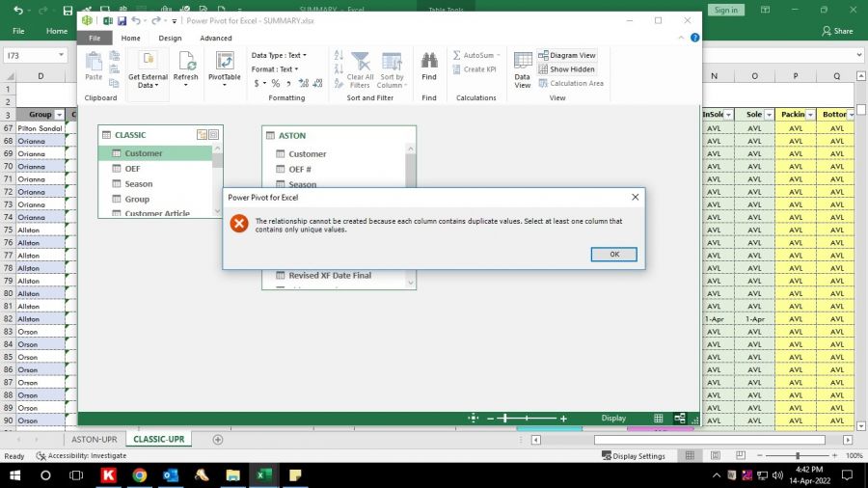Open the Excel Name Box dropdown
868x488 pixels.
click(x=61, y=55)
